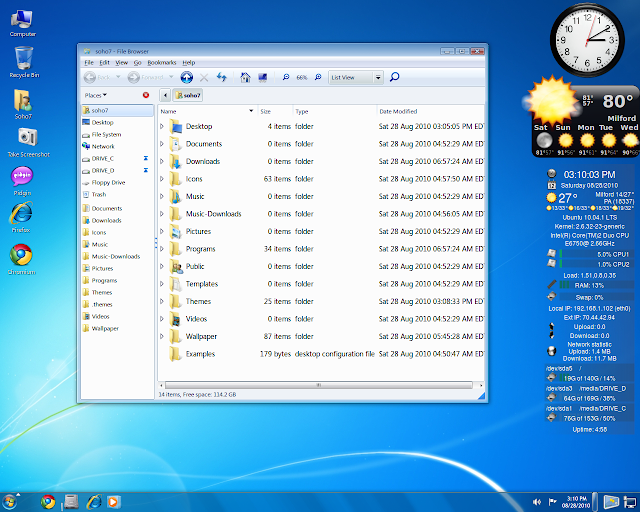
Task: Sort by Type column header
Action: click(335, 111)
